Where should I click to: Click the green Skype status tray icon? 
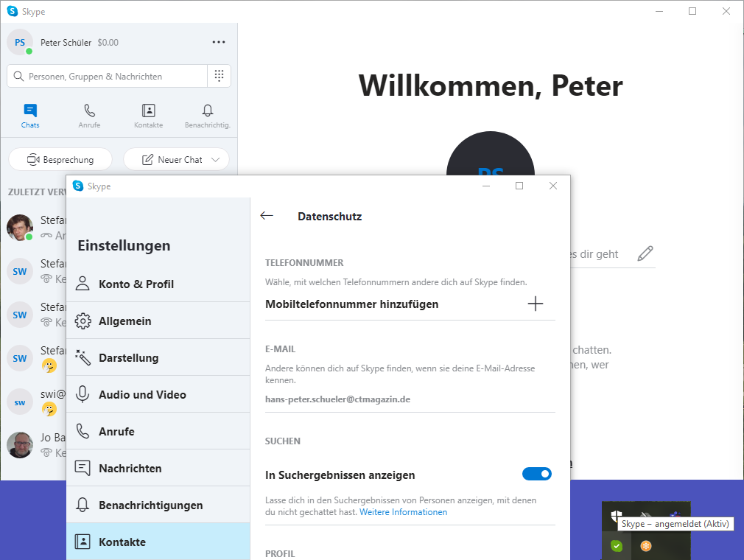[x=617, y=546]
